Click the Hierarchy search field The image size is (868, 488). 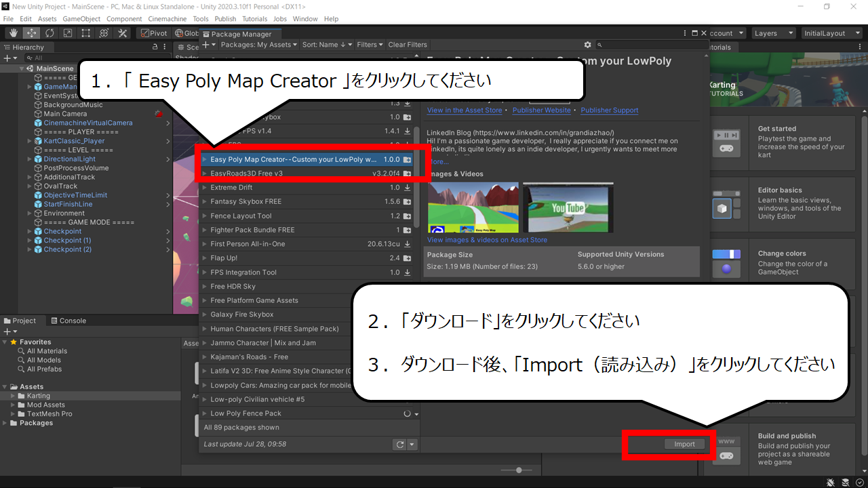tap(98, 58)
